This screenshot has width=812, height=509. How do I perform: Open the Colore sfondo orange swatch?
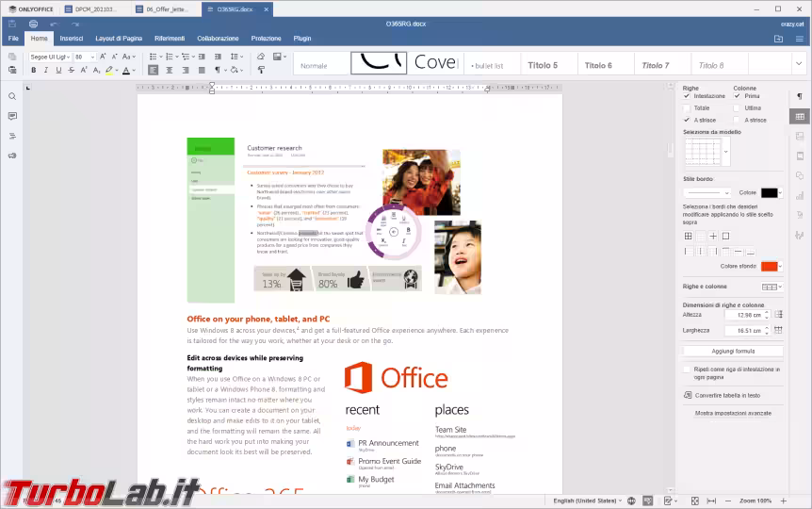pyautogui.click(x=771, y=267)
